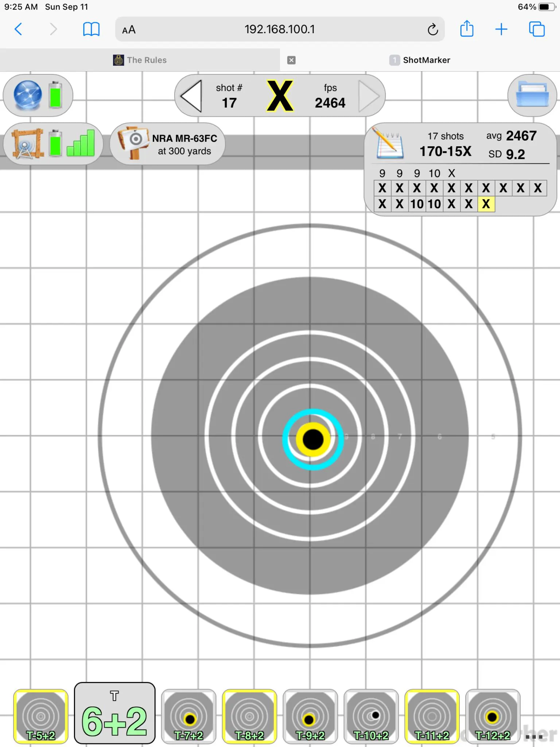The image size is (560, 747).
Task: Change the NRA MR-63FC target selection
Action: coord(167,144)
